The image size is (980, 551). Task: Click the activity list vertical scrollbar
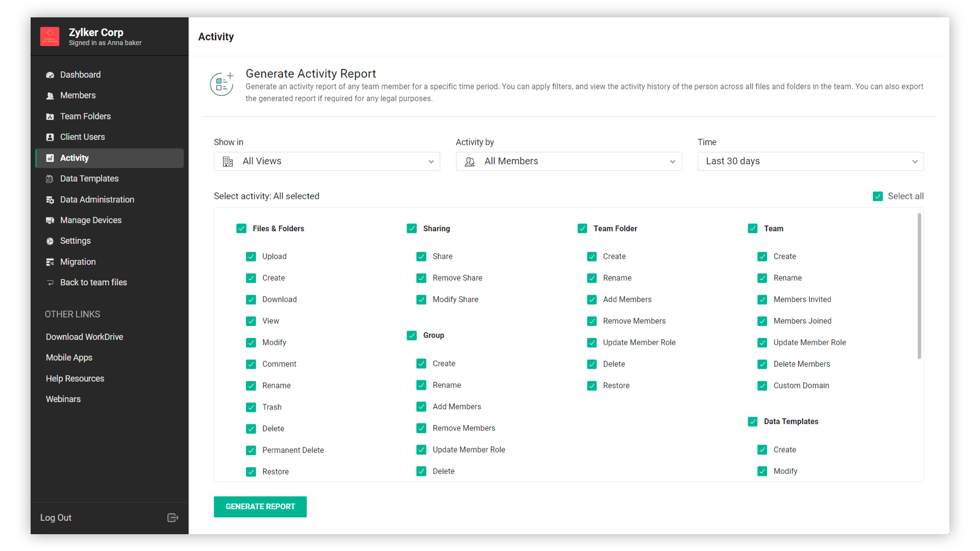tap(919, 286)
